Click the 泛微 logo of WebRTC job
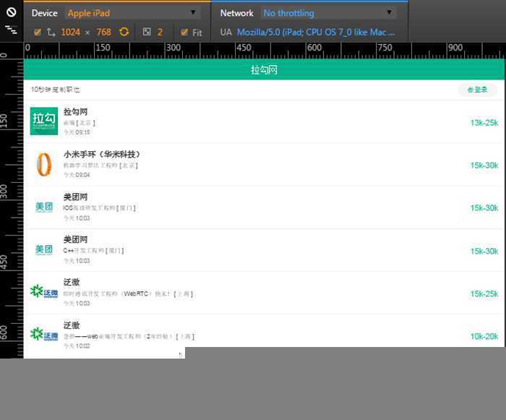 [44, 291]
